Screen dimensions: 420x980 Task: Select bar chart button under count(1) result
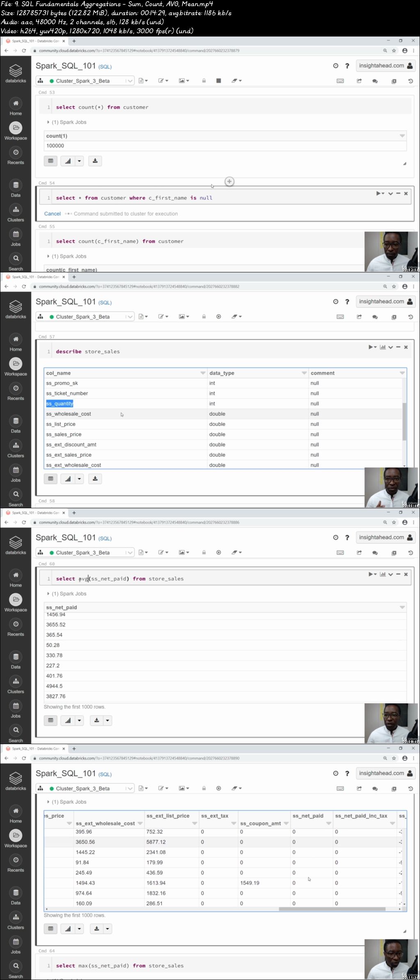(x=68, y=161)
